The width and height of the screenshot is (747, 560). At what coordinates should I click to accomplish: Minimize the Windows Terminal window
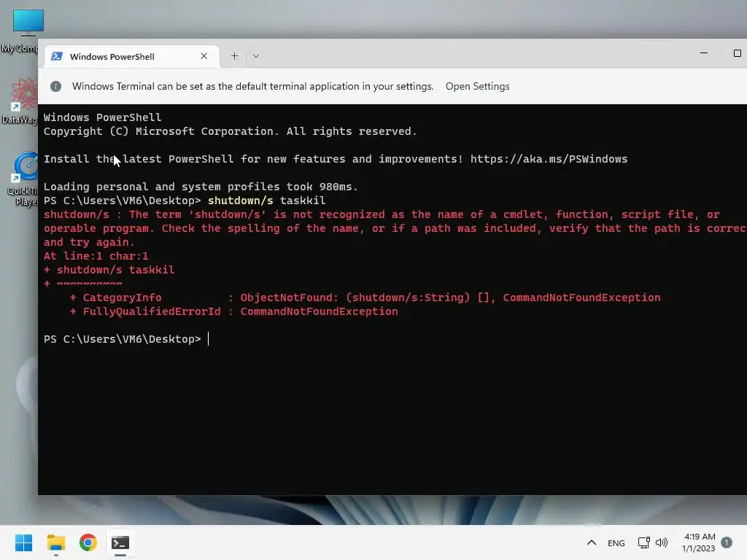pyautogui.click(x=704, y=53)
